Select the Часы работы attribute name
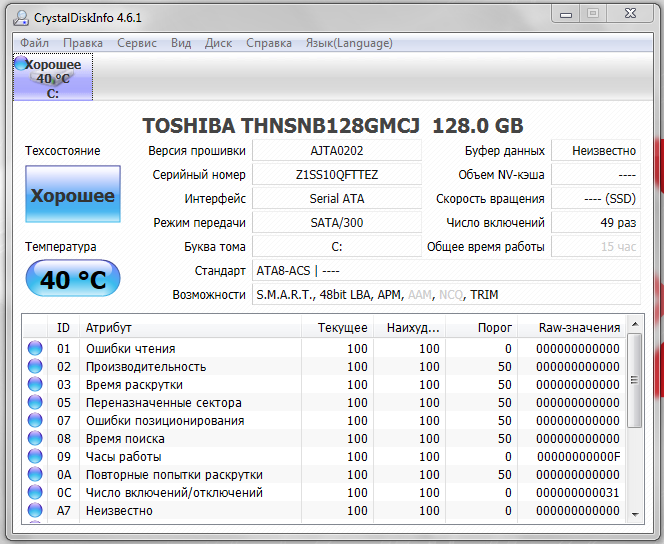This screenshot has height=544, width=664. pos(123,456)
